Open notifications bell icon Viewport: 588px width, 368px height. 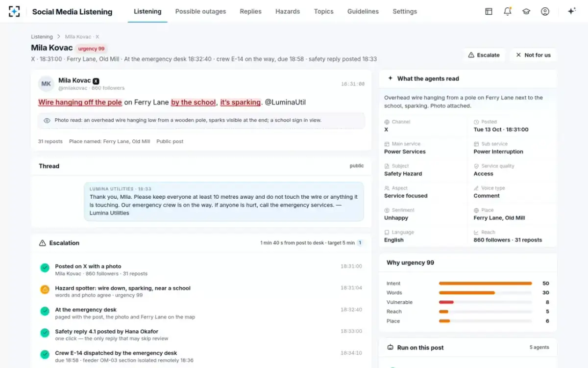tap(508, 11)
